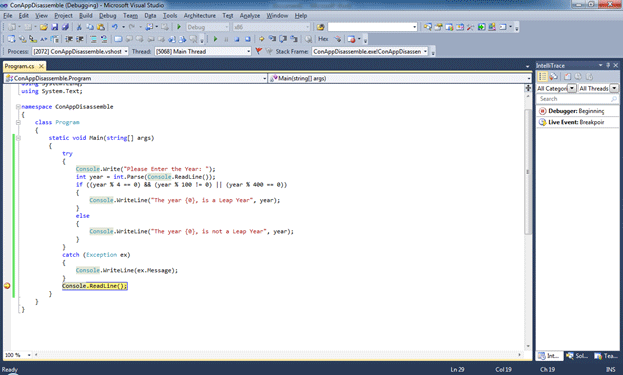Click the search magnifier icon in IntelliTrace
623x375 pixels.
(x=614, y=99)
